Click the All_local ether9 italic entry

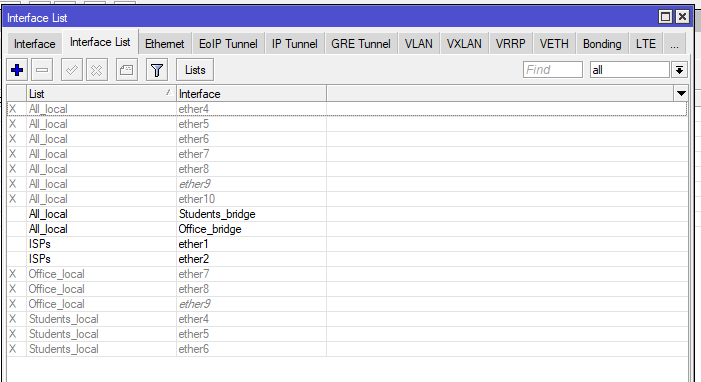click(194, 184)
